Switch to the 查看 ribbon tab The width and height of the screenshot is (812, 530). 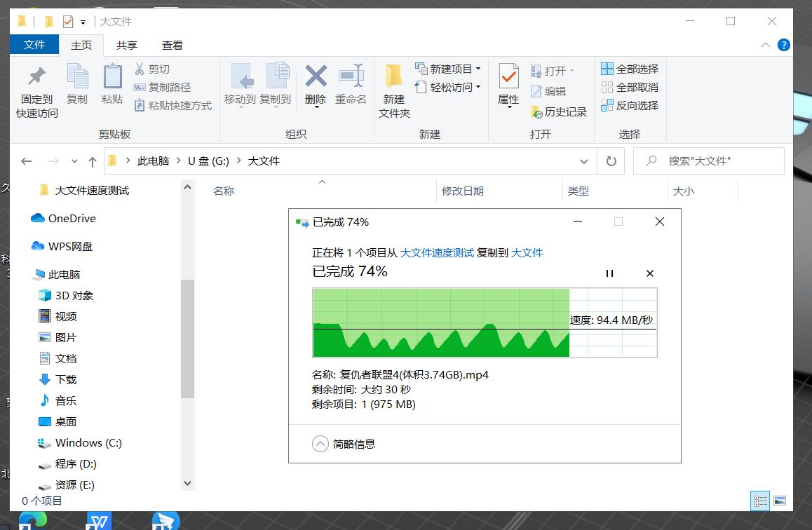tap(172, 45)
